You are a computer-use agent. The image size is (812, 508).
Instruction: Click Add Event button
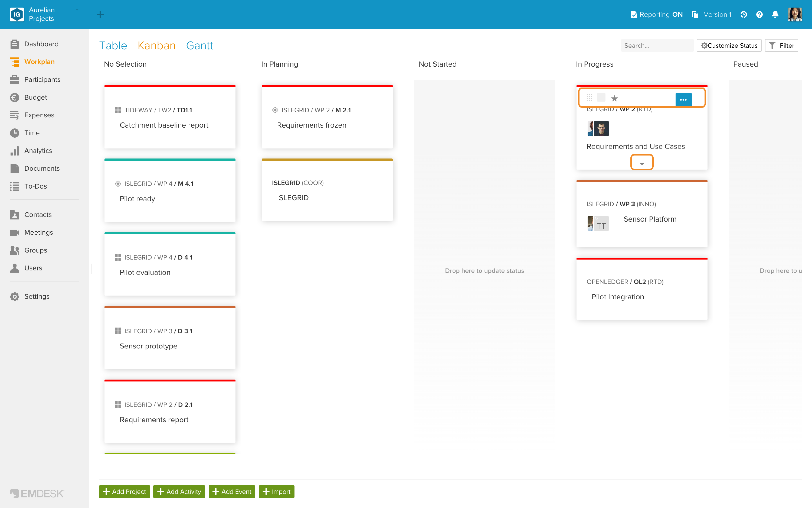232,492
